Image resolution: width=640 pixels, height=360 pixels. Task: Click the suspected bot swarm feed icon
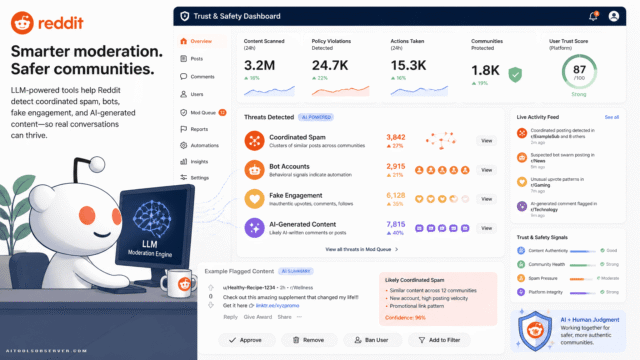click(x=522, y=158)
